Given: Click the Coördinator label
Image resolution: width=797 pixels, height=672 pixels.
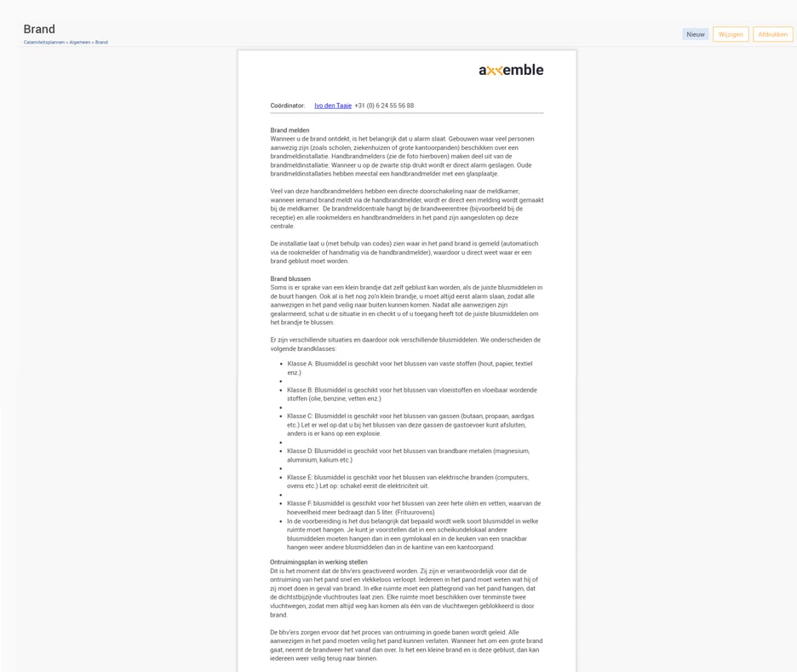Looking at the screenshot, I should click(x=288, y=106).
